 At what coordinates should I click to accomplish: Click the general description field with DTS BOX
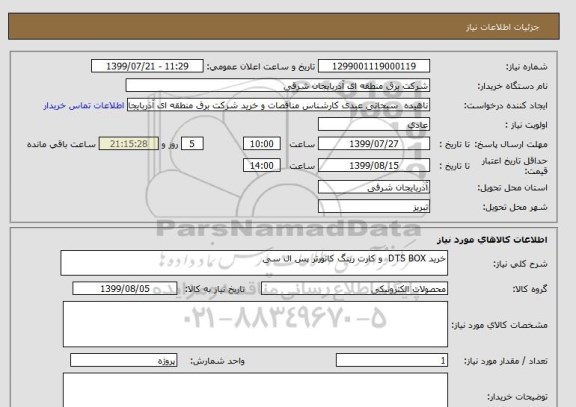(x=254, y=263)
